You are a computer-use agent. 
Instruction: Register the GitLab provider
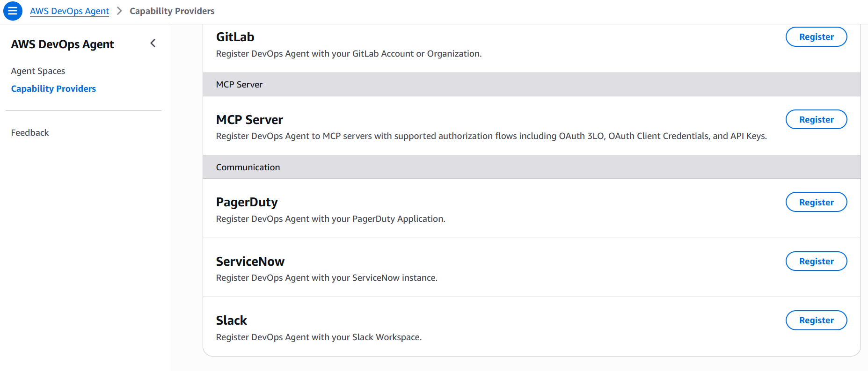point(816,37)
